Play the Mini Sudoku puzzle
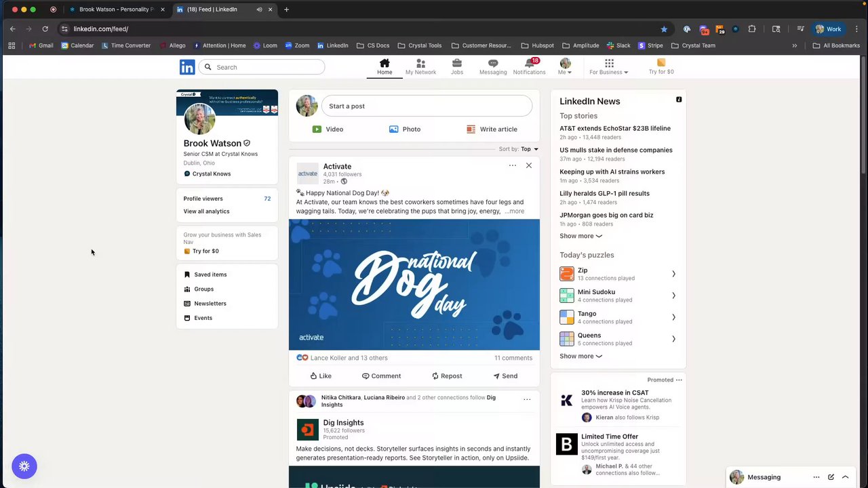This screenshot has width=868, height=488. 618,296
